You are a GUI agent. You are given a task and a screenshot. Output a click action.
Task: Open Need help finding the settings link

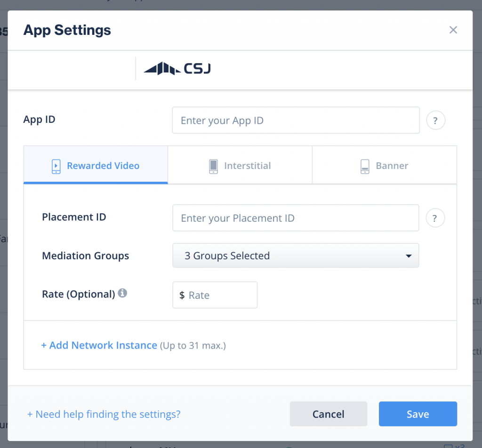pyautogui.click(x=104, y=414)
